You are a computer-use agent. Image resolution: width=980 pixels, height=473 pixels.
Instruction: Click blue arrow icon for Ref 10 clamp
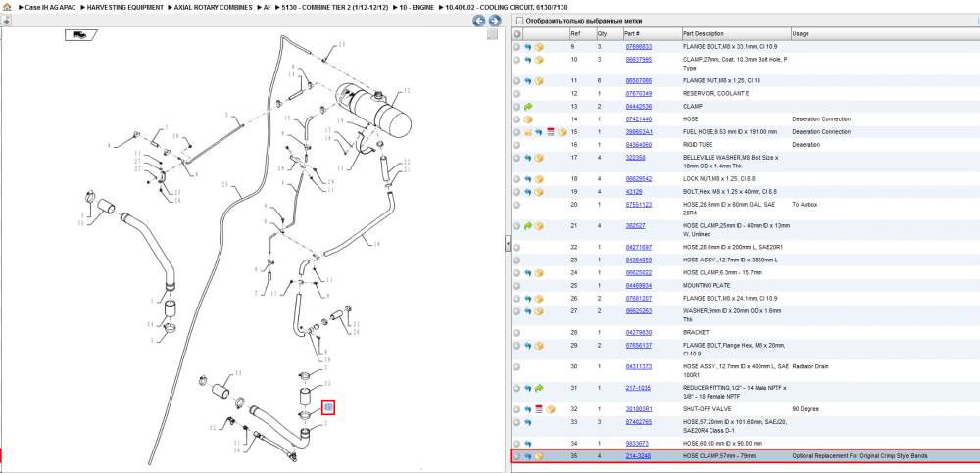527,60
